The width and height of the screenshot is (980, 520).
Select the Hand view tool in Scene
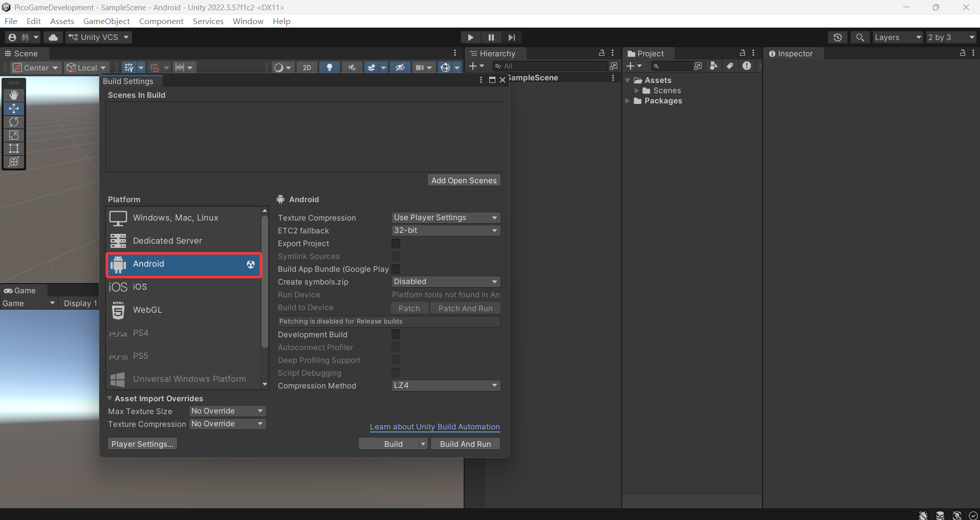point(14,95)
